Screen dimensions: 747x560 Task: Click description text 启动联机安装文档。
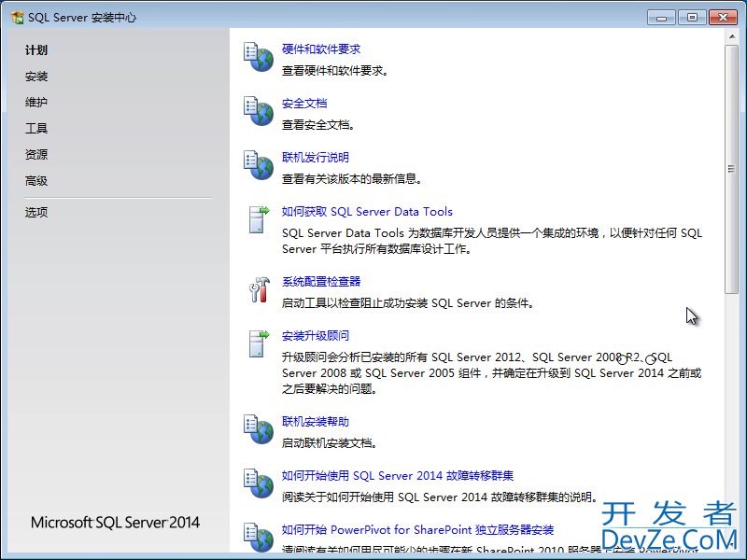tap(331, 443)
